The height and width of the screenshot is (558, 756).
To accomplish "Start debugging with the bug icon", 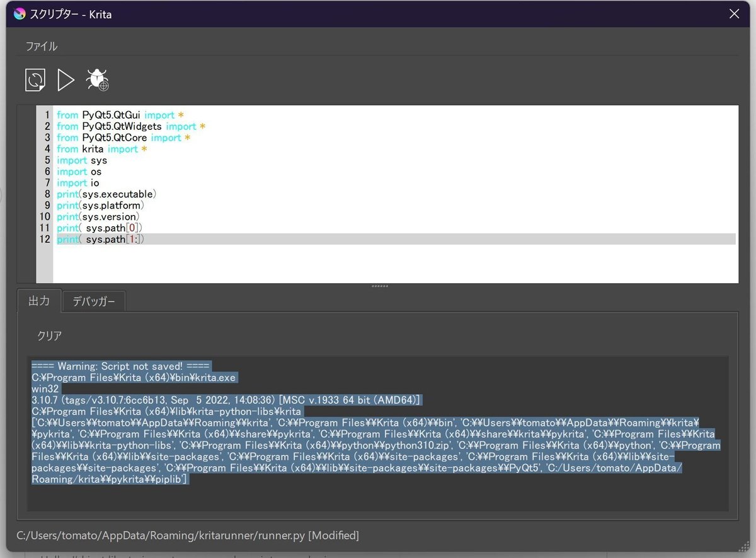I will [98, 80].
